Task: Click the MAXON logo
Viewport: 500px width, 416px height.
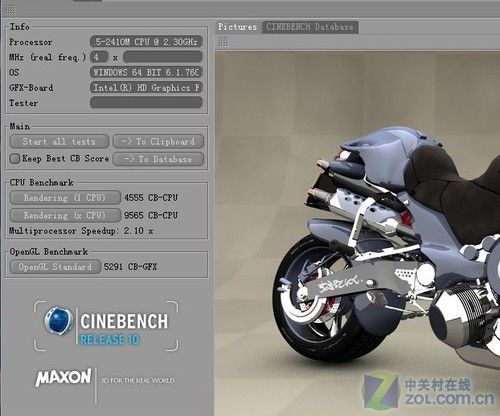Action: 63,377
